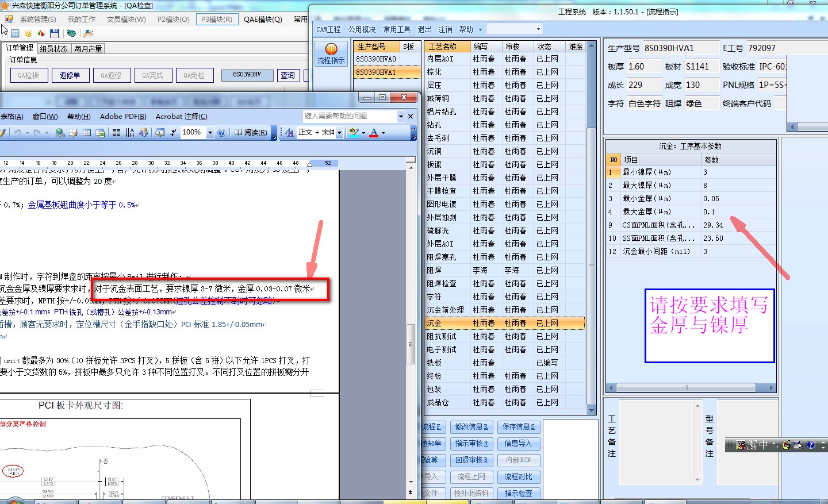Select the 阻焊 process row
Screen dimensions: 828x504
click(504, 270)
